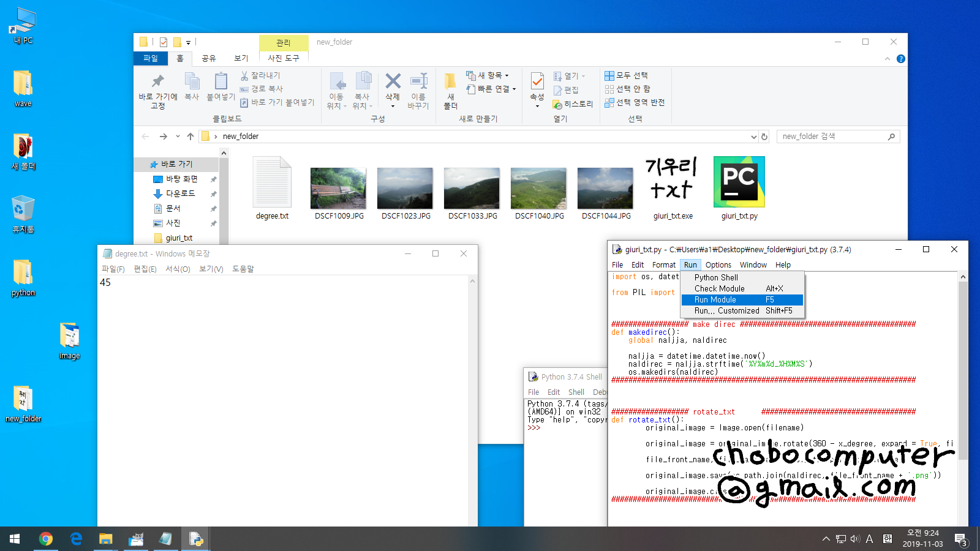Click the Python IDLE taskbar icon

click(196, 539)
